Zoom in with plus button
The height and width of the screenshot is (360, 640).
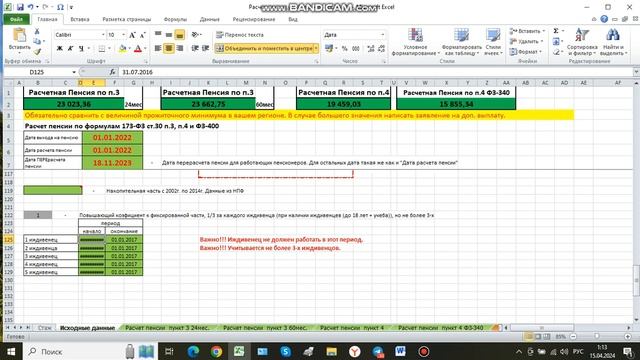628,336
